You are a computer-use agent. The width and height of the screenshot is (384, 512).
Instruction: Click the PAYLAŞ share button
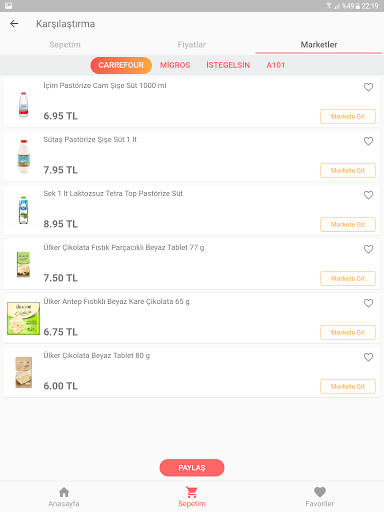pyautogui.click(x=192, y=468)
